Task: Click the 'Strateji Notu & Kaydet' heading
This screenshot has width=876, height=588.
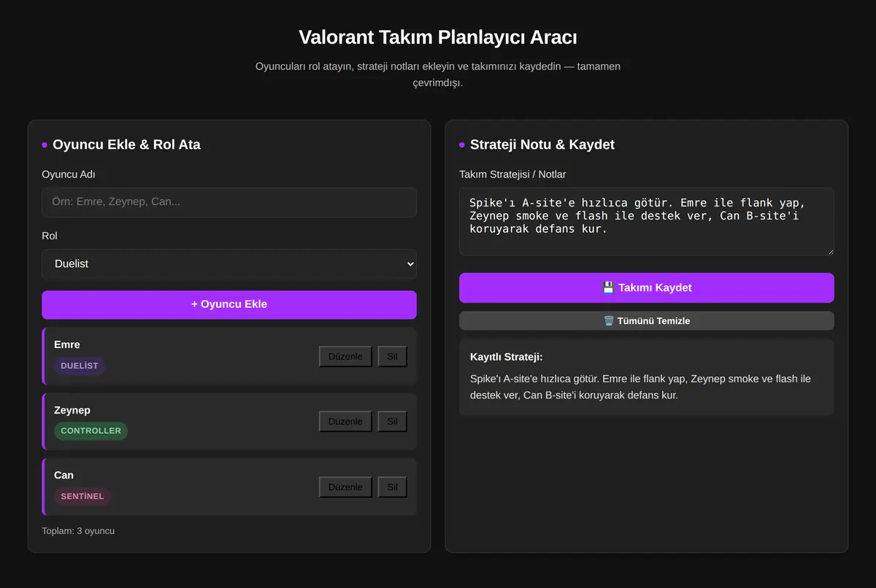Action: 542,144
